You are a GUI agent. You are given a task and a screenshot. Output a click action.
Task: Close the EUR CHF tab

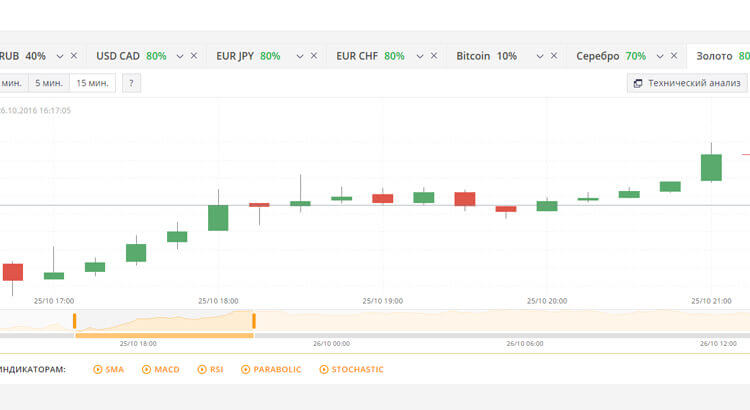pyautogui.click(x=434, y=56)
